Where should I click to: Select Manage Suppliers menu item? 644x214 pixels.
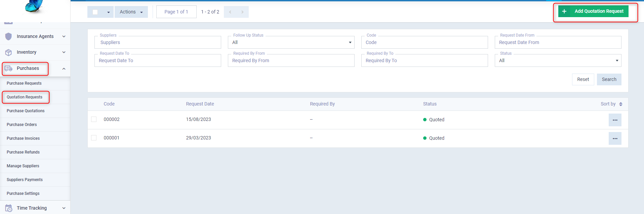[x=23, y=166]
